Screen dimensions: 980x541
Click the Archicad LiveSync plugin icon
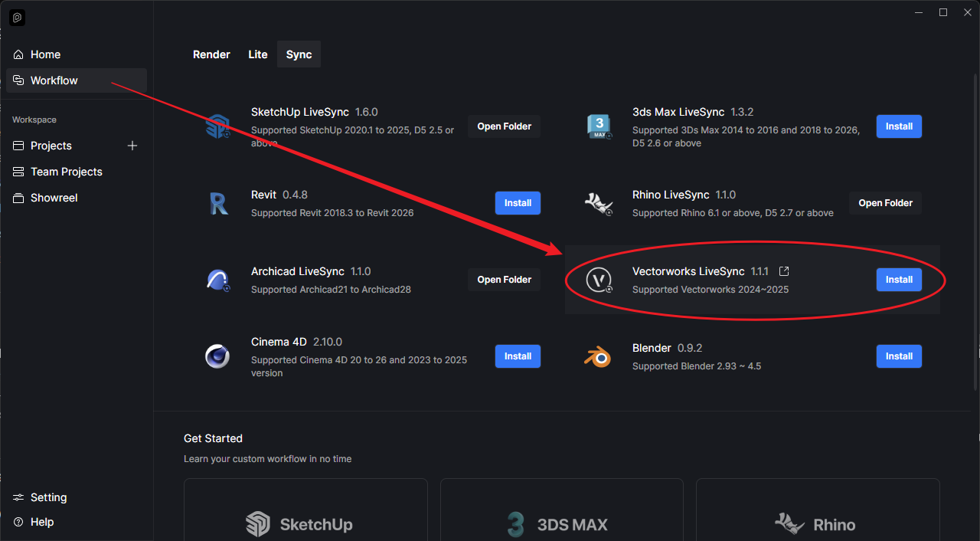tap(218, 280)
